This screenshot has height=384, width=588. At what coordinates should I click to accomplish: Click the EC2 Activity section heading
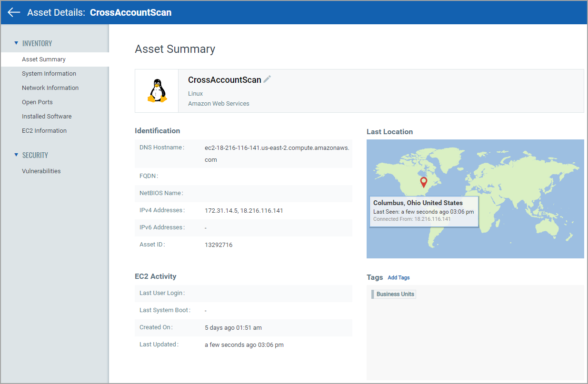(156, 276)
